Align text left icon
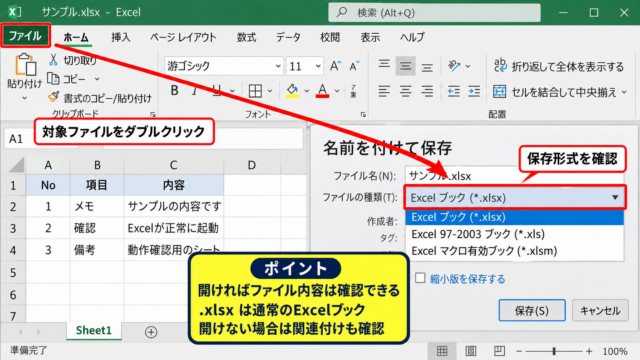The image size is (640, 360). (x=384, y=91)
